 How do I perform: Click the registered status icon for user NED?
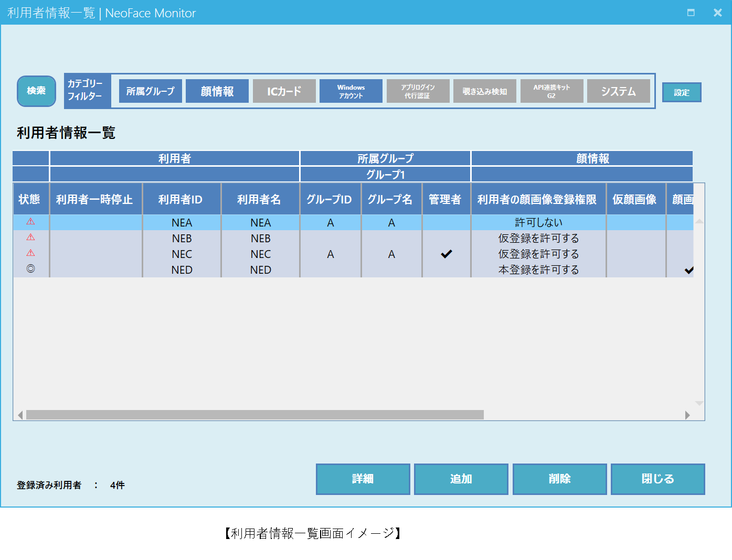tap(30, 270)
